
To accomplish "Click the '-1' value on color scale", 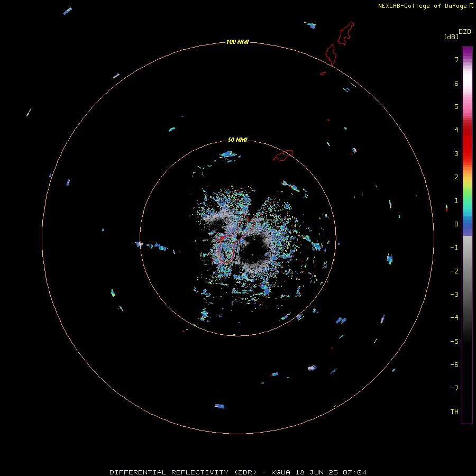I will (x=454, y=248).
